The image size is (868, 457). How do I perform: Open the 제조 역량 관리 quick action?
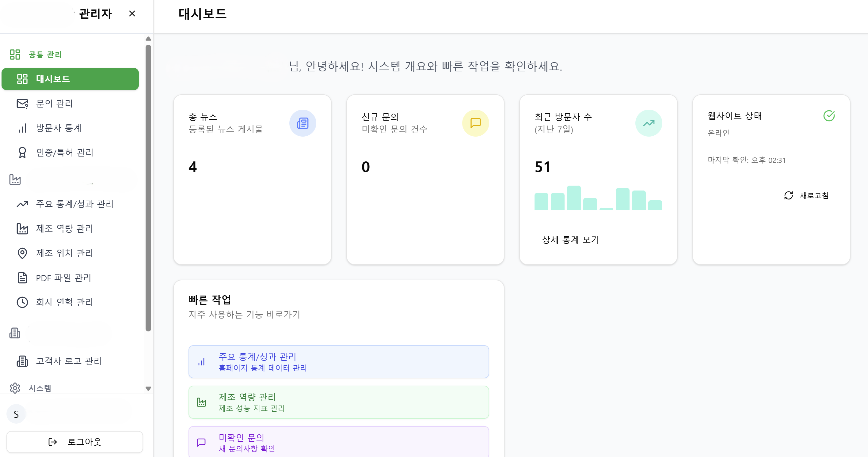[x=338, y=402]
